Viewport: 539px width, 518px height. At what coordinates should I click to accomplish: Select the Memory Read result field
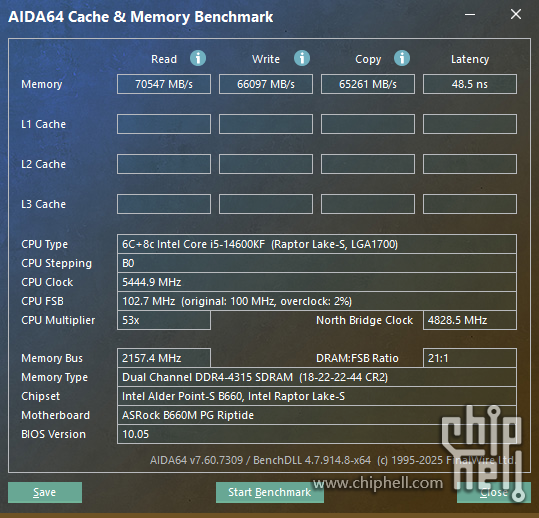(x=164, y=84)
